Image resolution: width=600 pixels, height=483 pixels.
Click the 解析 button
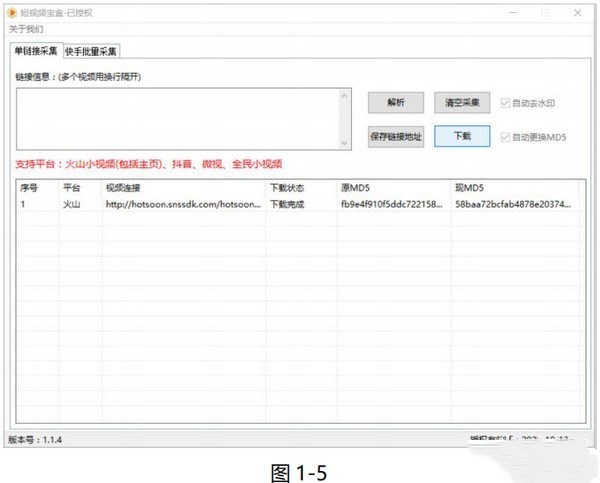coord(396,102)
